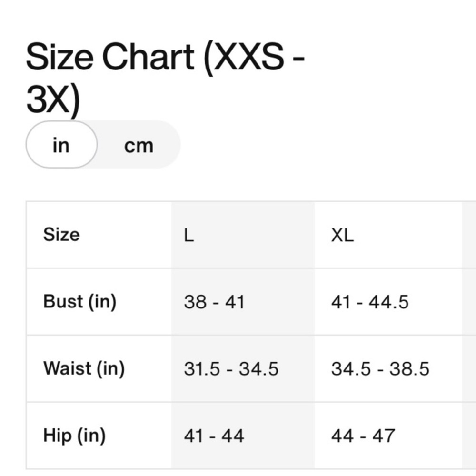Click the Hip (in) row label

coord(75,436)
